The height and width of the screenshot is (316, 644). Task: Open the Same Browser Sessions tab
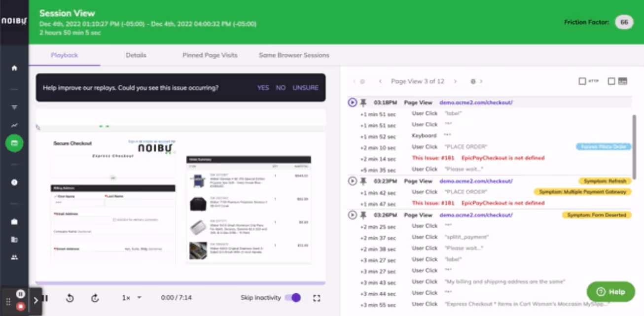click(x=294, y=55)
